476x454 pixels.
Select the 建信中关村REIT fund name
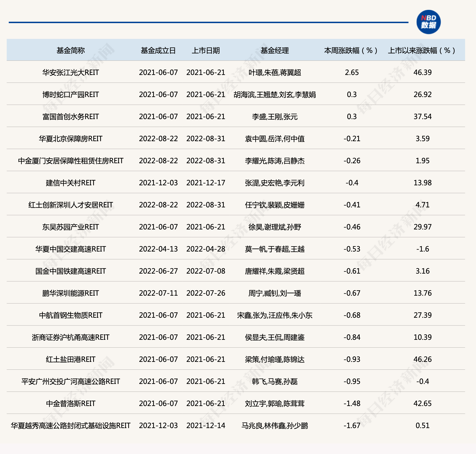(70, 183)
